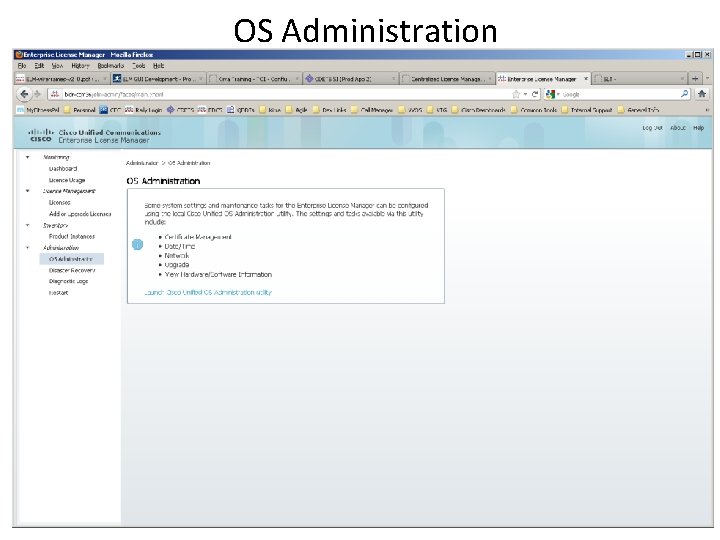Show more bookmarks overflow chevron
Screen dimensions: 720x540
(707, 110)
